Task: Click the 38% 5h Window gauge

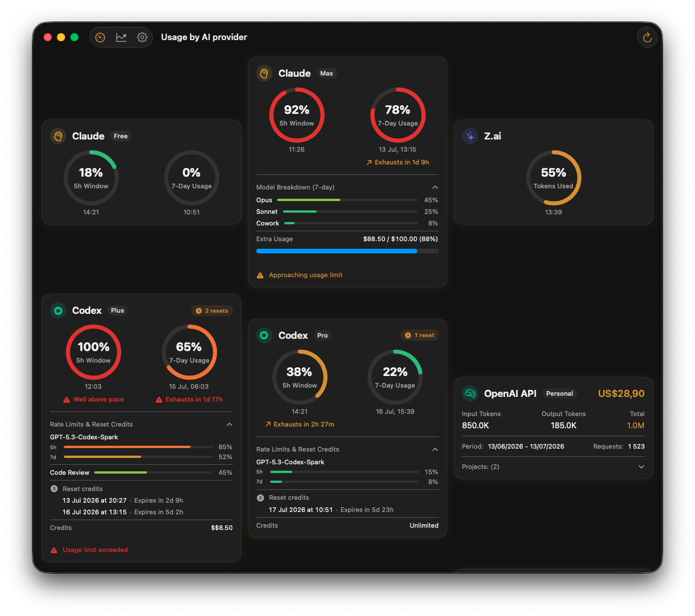Action: point(300,377)
